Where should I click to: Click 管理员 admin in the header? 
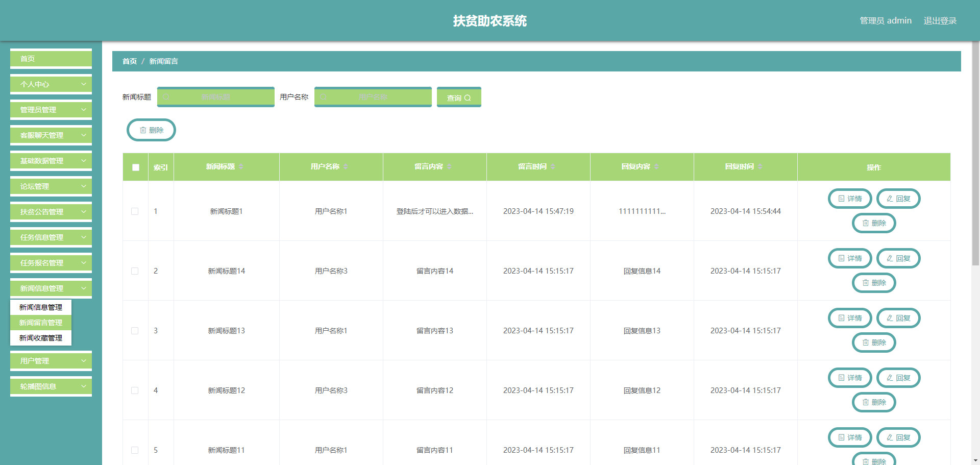pyautogui.click(x=886, y=21)
